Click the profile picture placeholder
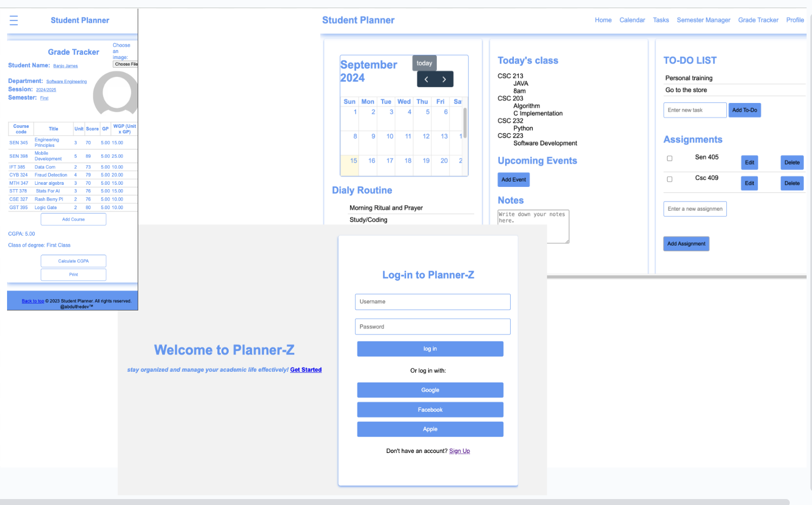812x505 pixels. [x=116, y=94]
